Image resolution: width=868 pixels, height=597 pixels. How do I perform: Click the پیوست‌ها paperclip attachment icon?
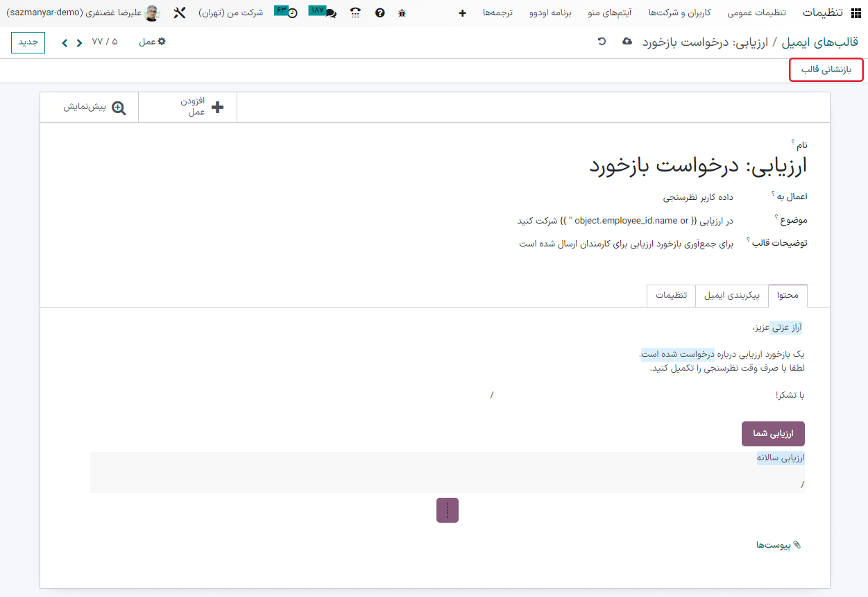tap(797, 544)
